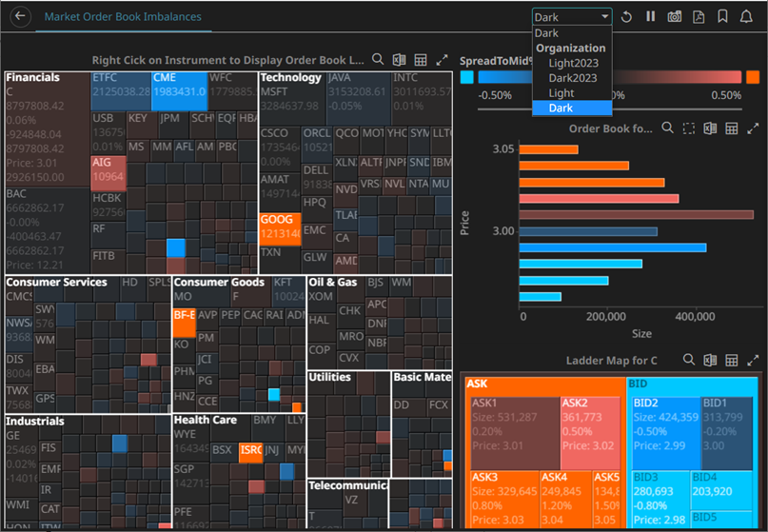Select the ASK3 tile in Ladder Map
The height and width of the screenshot is (532, 768).
505,500
